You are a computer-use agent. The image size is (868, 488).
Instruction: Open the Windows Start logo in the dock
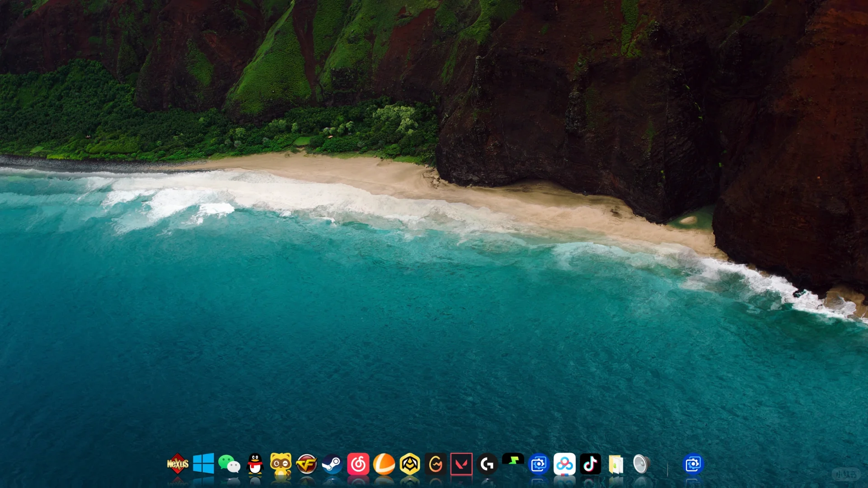[x=203, y=464]
